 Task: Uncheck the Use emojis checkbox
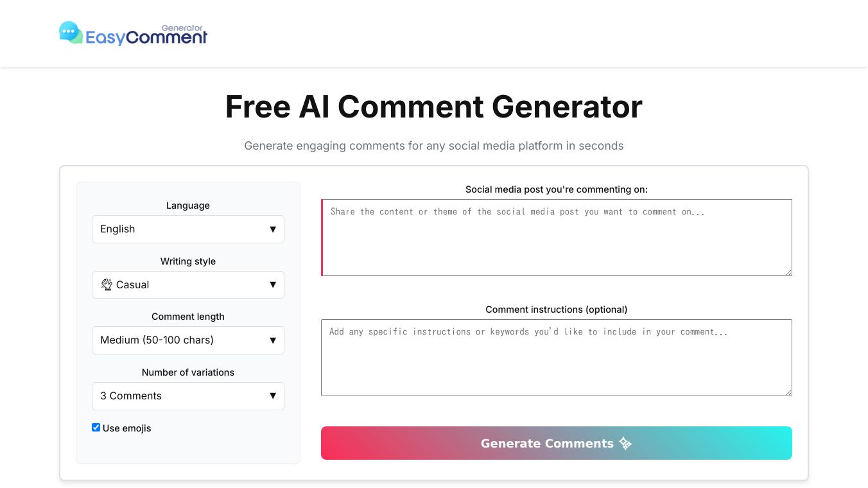pos(96,428)
